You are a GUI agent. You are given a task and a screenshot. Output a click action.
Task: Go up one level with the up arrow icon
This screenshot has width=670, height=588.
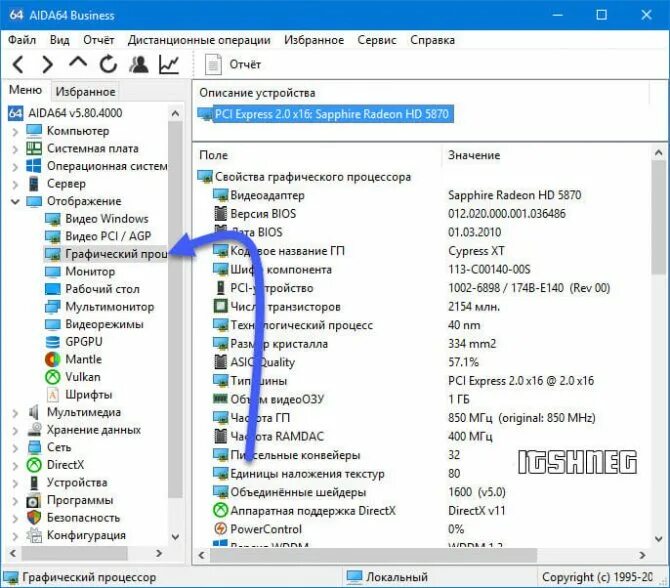coord(78,63)
